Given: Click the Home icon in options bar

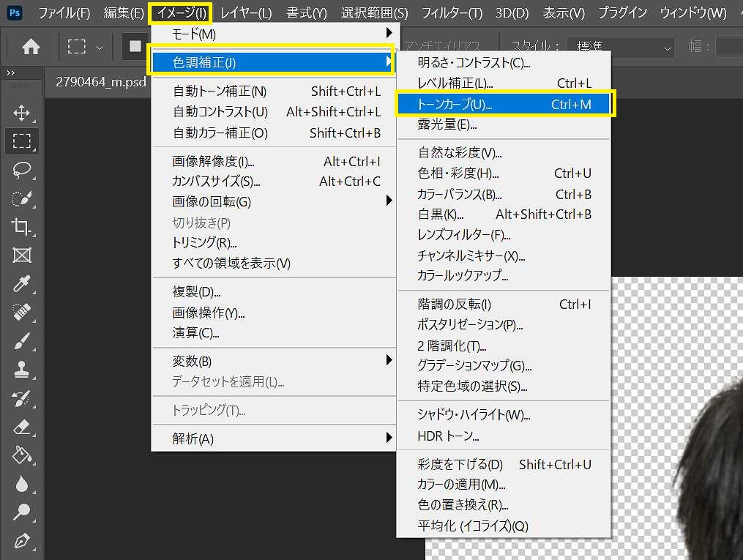Looking at the screenshot, I should 31,47.
